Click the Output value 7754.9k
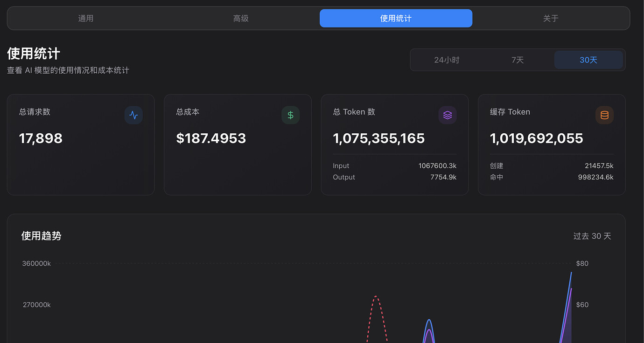This screenshot has width=644, height=343. coord(443,177)
